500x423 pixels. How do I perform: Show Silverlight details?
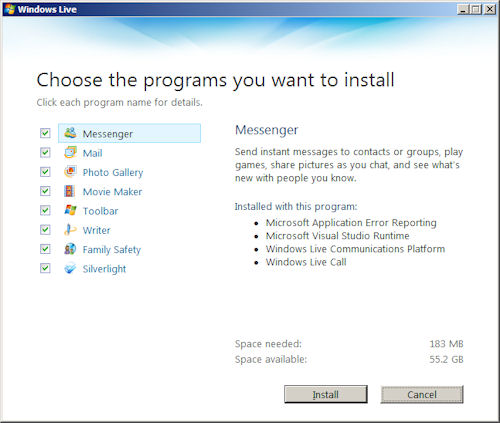coord(104,269)
